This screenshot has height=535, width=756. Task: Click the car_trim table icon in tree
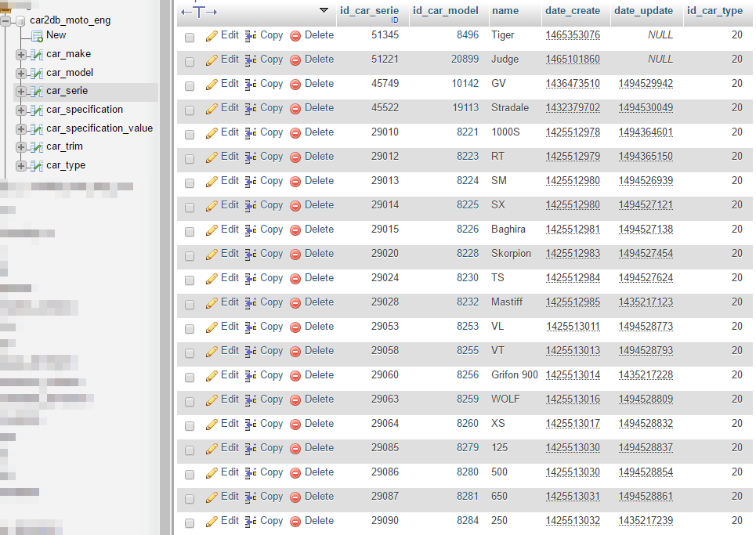[x=37, y=147]
